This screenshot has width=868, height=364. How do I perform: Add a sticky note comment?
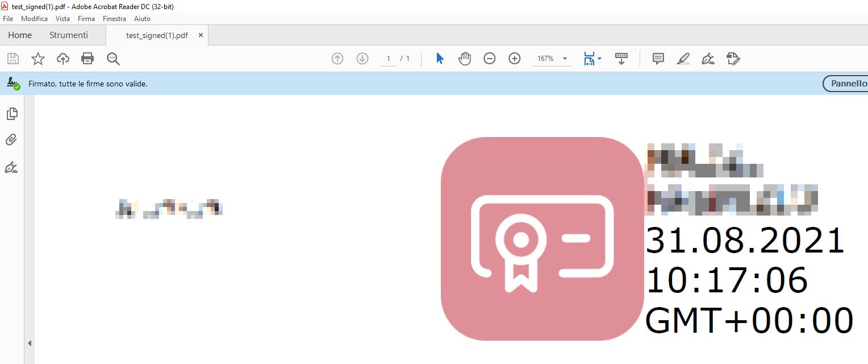(x=658, y=59)
